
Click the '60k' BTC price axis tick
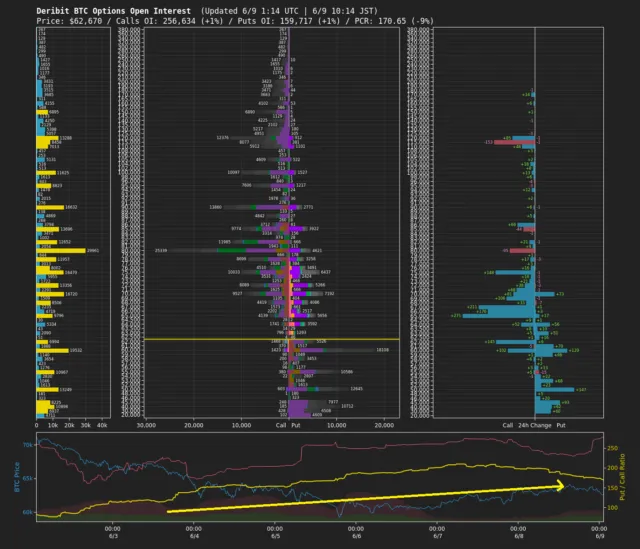28,512
